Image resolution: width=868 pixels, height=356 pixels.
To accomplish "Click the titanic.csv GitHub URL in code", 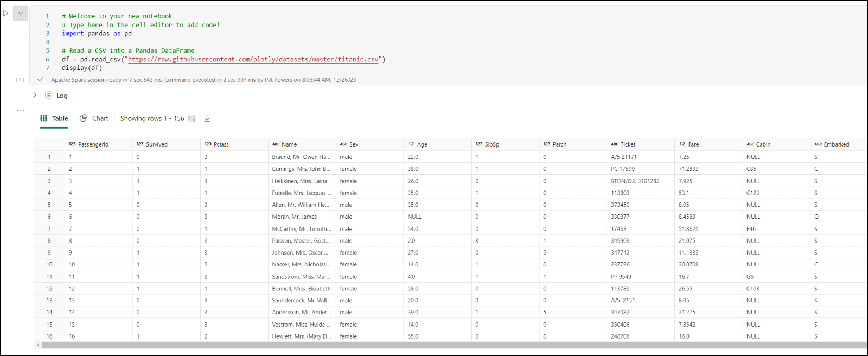I will (x=253, y=60).
